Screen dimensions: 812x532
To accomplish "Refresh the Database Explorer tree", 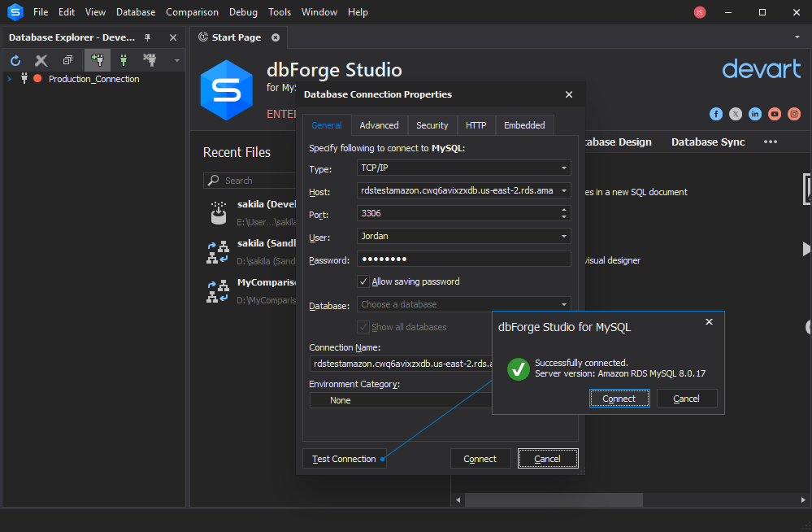I will pos(15,59).
